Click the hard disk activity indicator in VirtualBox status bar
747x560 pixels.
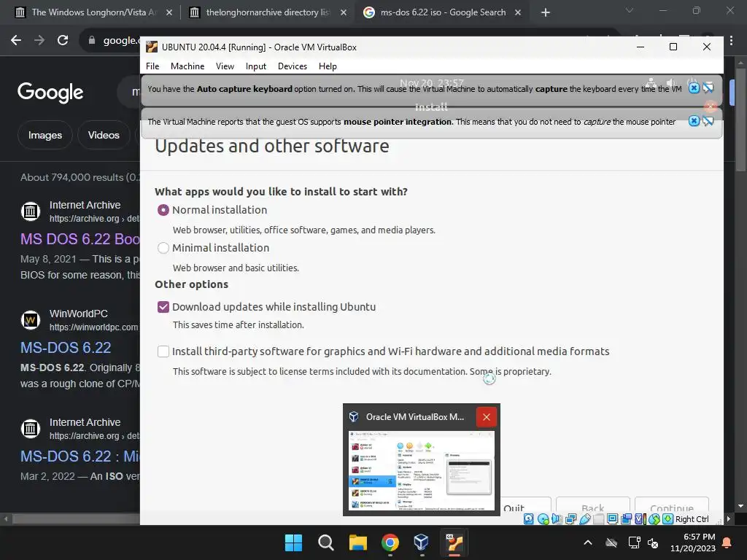(528, 519)
